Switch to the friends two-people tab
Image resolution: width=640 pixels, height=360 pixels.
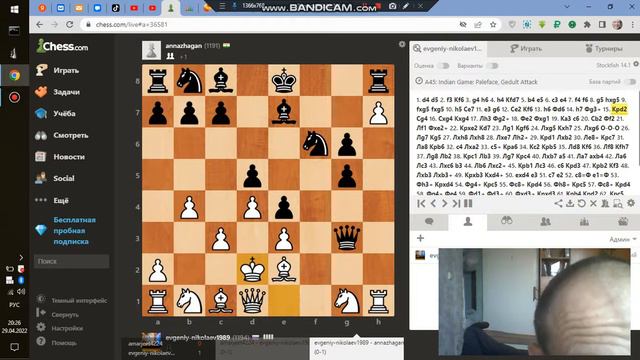click(545, 221)
